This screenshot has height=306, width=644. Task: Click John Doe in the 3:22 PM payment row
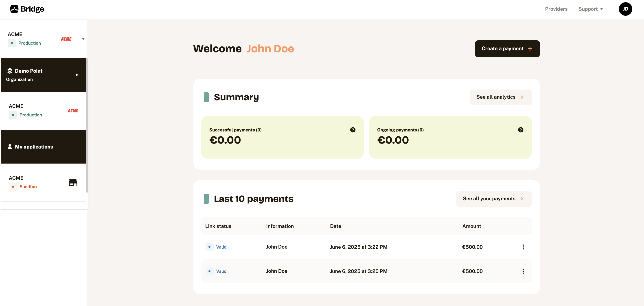[x=277, y=247]
